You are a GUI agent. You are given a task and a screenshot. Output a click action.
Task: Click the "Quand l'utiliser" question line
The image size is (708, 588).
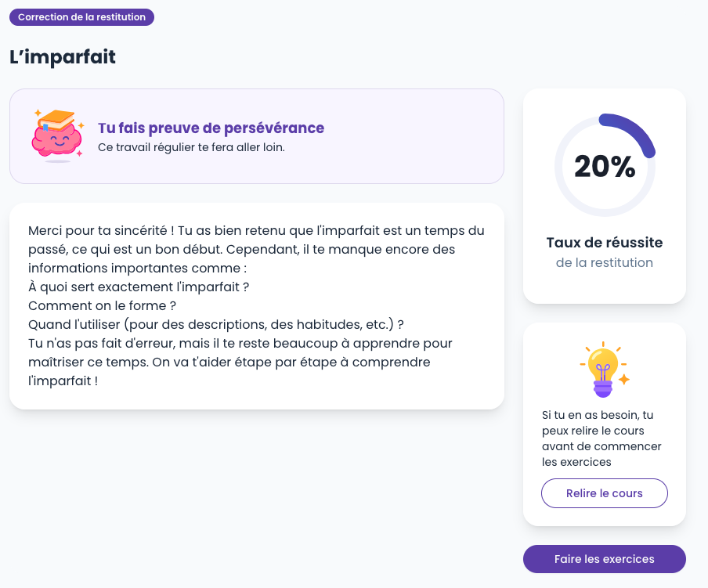(215, 324)
